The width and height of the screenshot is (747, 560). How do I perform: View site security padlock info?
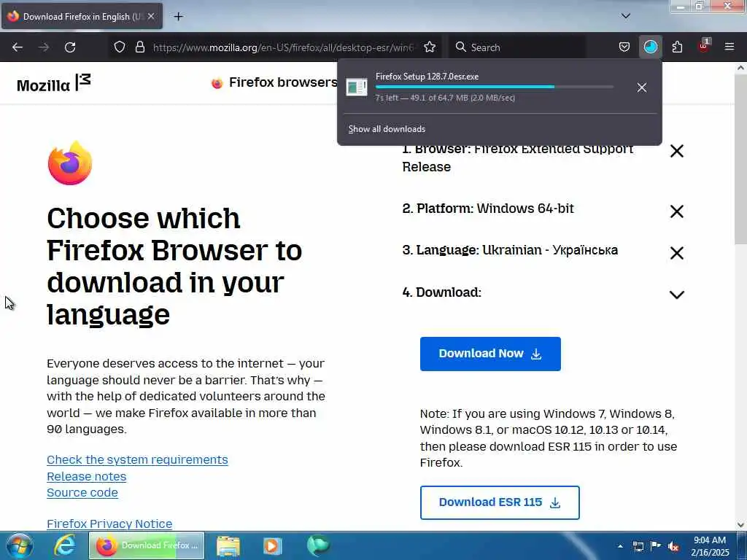139,47
